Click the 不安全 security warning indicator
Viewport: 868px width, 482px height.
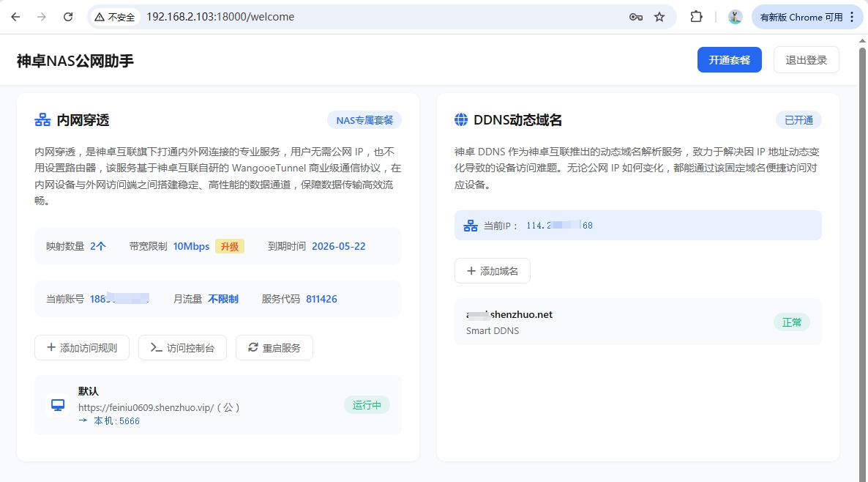tap(114, 17)
